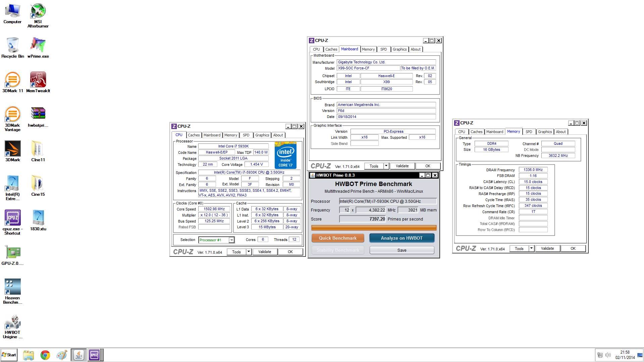
Task: Click Validate in CPU tab window
Action: 265,252
